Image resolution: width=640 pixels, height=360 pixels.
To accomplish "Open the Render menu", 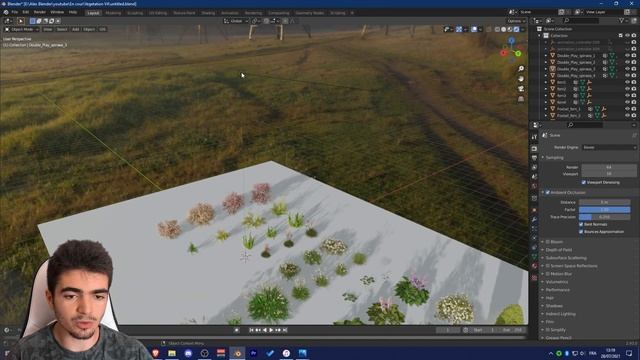I will pos(40,13).
